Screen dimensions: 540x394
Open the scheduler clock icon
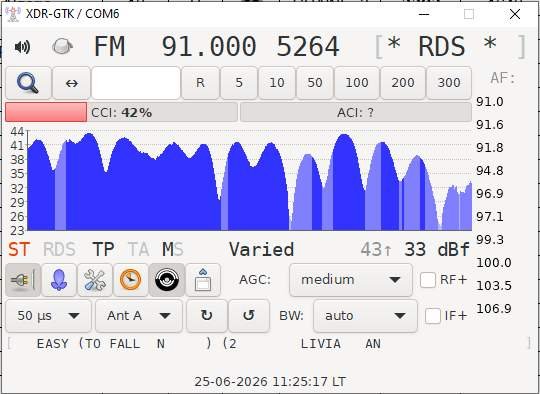click(131, 280)
